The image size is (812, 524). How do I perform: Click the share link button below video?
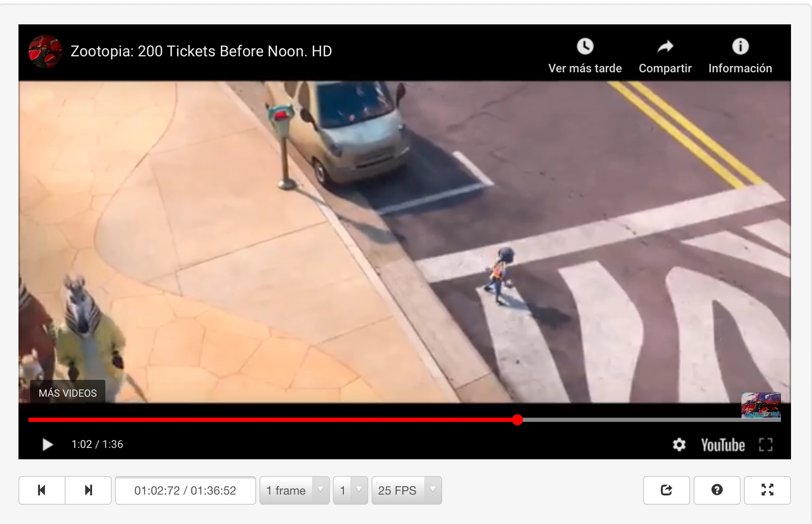[x=666, y=490]
